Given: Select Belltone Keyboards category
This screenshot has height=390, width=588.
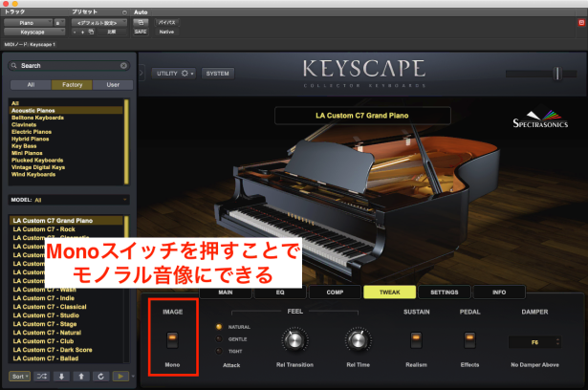Looking at the screenshot, I should (x=66, y=118).
